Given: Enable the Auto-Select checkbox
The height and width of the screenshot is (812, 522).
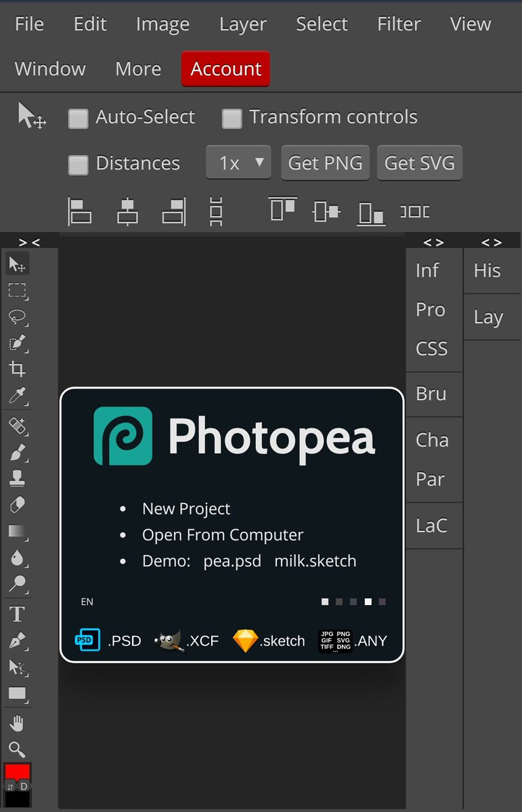Looking at the screenshot, I should (79, 119).
